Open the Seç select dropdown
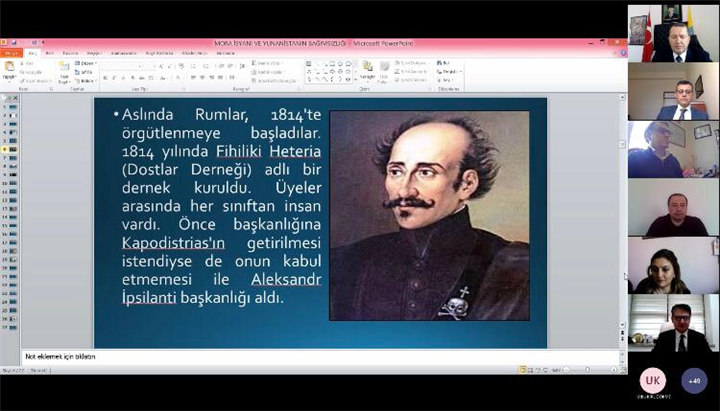Image resolution: width=720 pixels, height=411 pixels. 444,80
